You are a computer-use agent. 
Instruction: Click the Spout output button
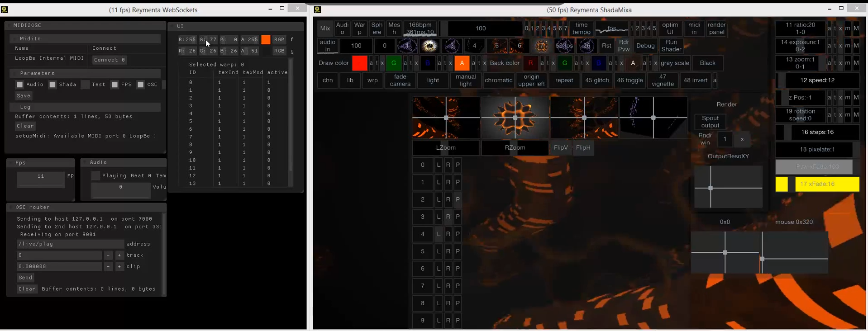(710, 122)
